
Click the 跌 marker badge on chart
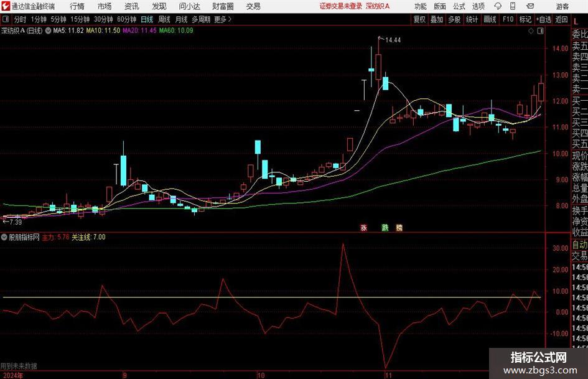(385, 227)
